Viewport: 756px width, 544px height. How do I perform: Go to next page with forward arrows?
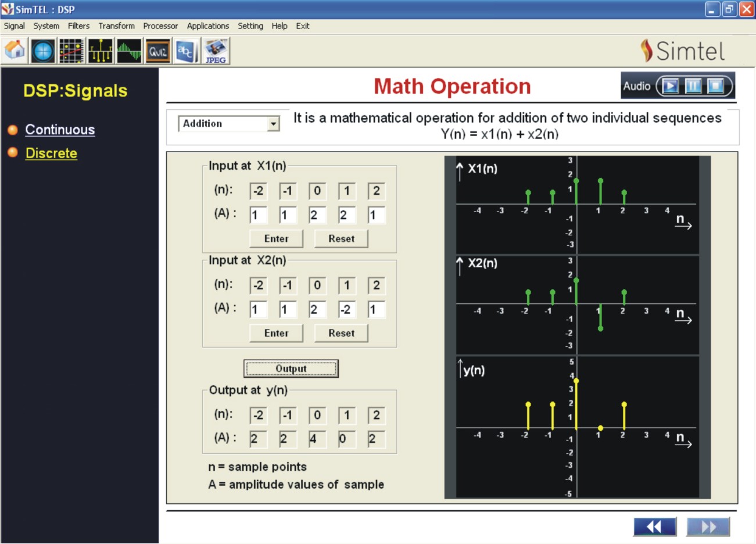pos(708,527)
